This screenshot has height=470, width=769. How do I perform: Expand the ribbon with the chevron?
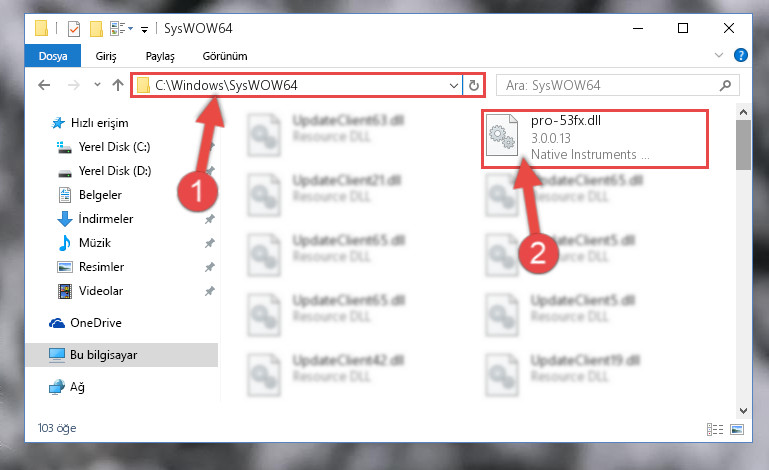click(x=718, y=55)
